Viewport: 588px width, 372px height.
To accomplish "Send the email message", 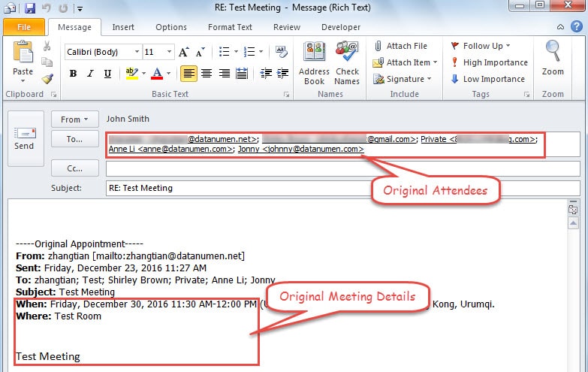I will point(25,138).
